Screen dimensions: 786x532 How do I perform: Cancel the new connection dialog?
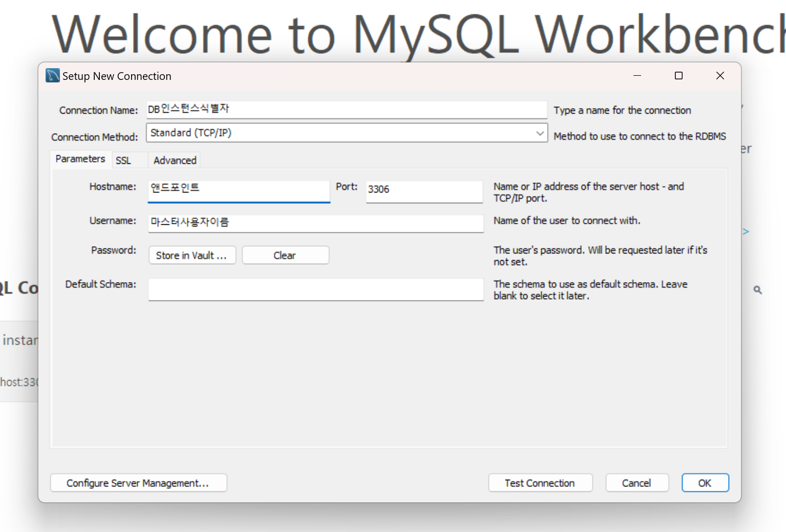point(637,483)
